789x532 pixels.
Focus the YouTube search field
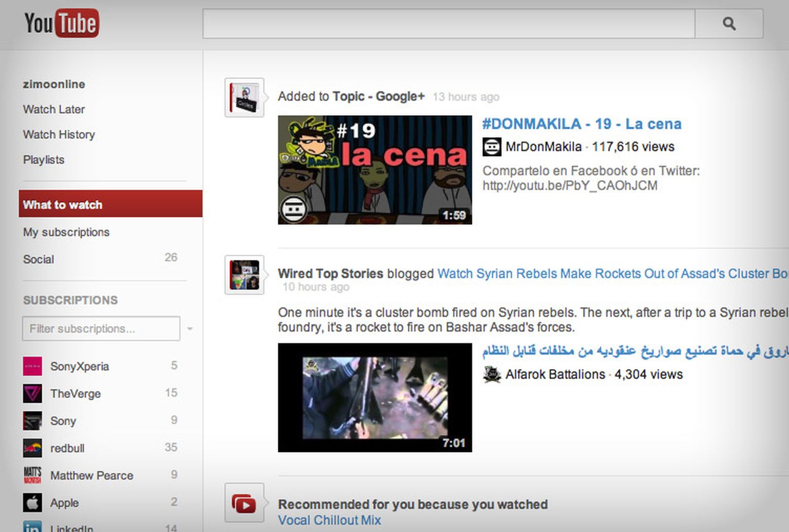[449, 23]
